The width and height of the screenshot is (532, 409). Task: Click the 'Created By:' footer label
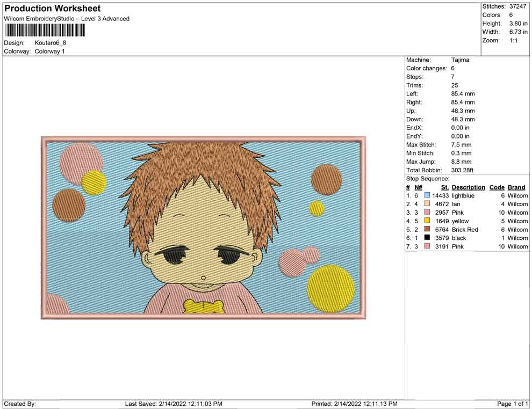[x=20, y=404]
